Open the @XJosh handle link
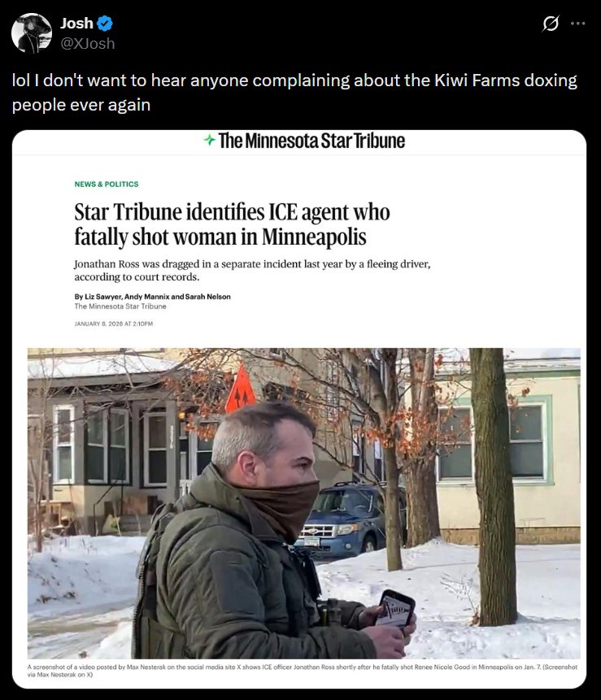 tap(88, 44)
